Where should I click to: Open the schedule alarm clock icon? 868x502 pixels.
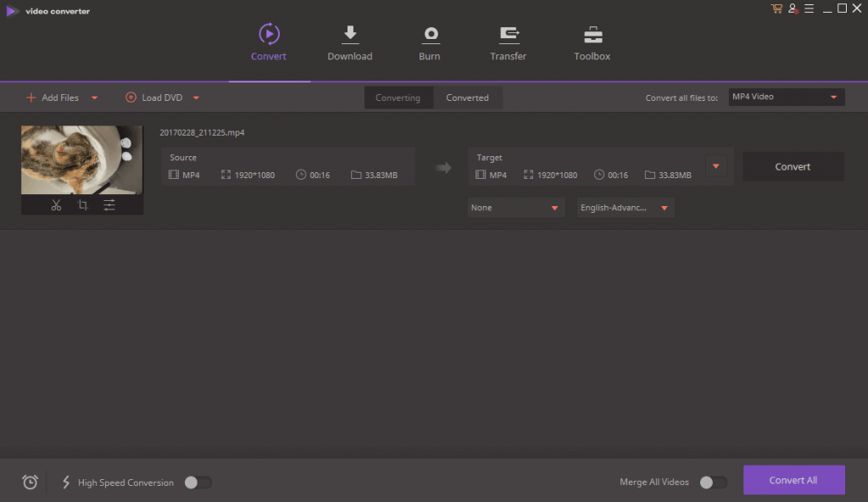(30, 482)
